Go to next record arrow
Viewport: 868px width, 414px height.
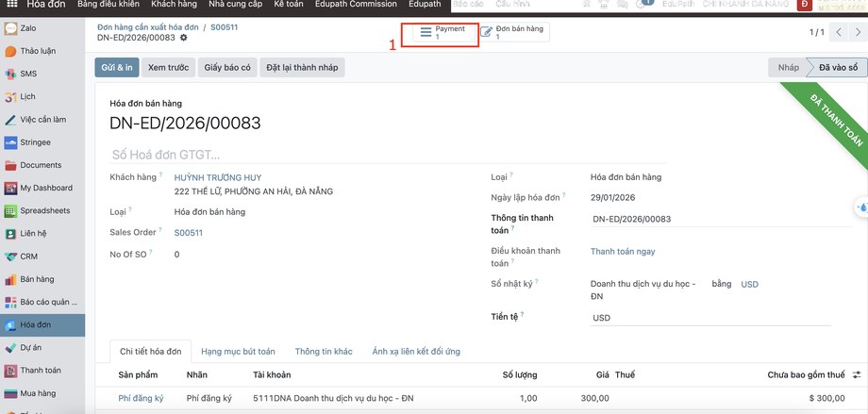857,32
